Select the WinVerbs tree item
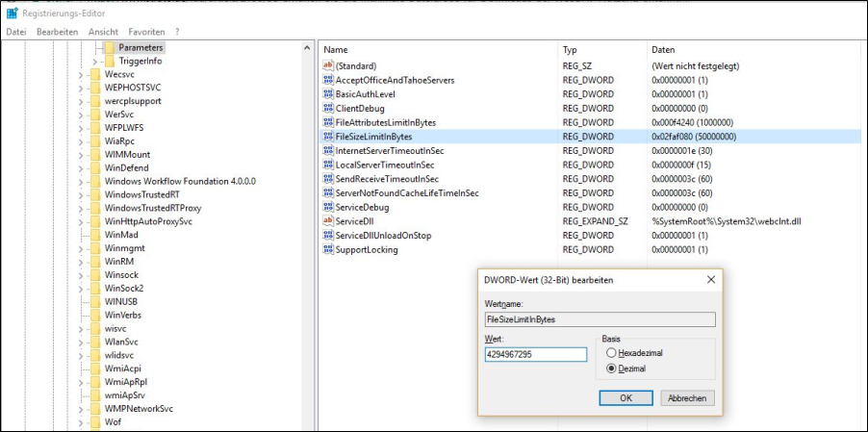 (x=122, y=315)
